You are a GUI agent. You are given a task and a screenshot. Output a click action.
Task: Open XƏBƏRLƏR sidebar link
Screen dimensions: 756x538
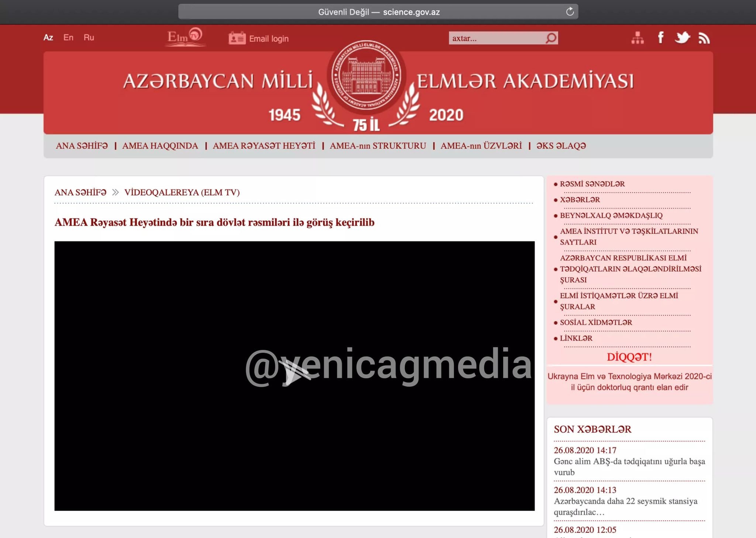pyautogui.click(x=580, y=200)
